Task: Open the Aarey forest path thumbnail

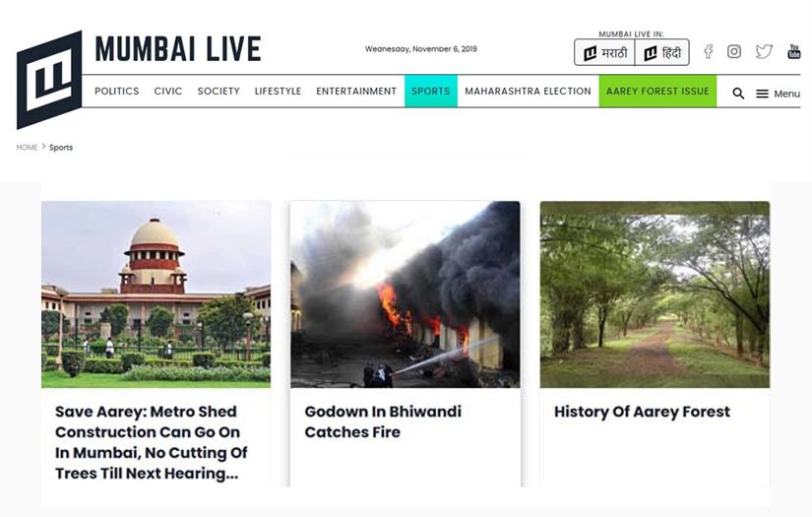Action: (656, 294)
